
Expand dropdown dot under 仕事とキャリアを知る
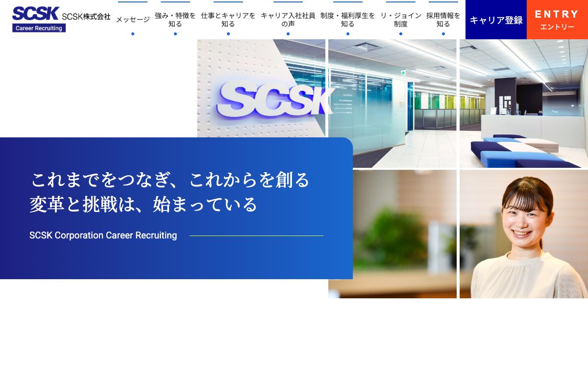pyautogui.click(x=228, y=34)
